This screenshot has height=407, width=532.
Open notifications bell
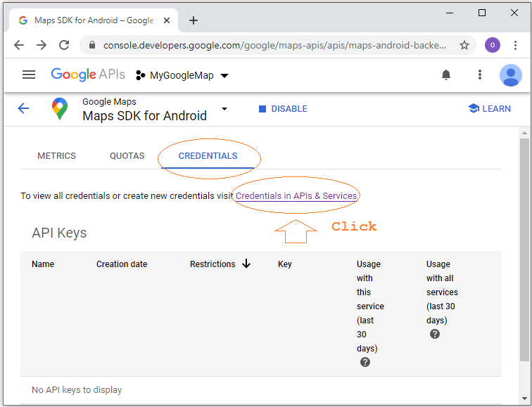point(446,75)
